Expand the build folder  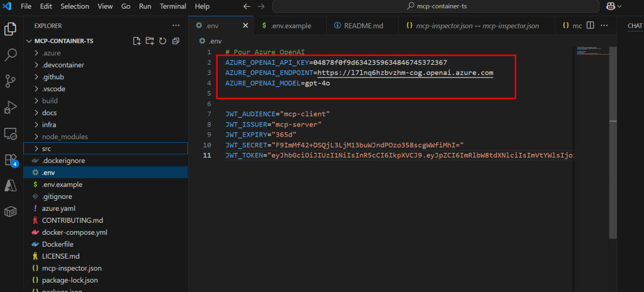point(106,101)
